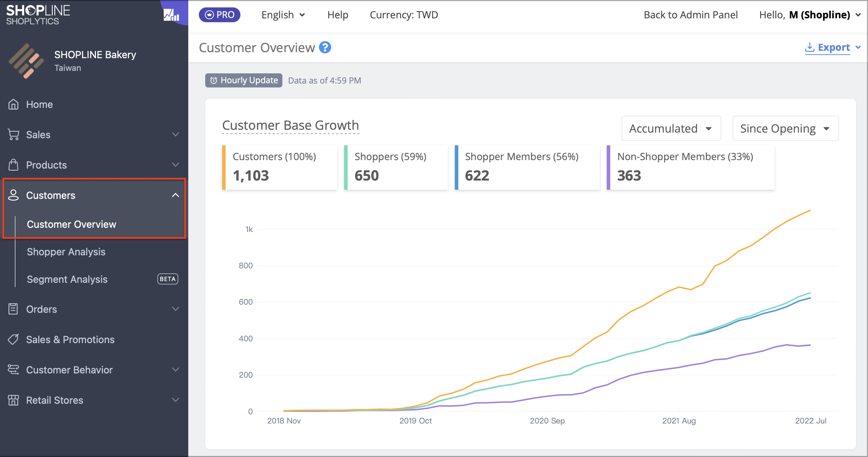The image size is (868, 457).
Task: Click the blue help question mark icon
Action: (x=325, y=47)
